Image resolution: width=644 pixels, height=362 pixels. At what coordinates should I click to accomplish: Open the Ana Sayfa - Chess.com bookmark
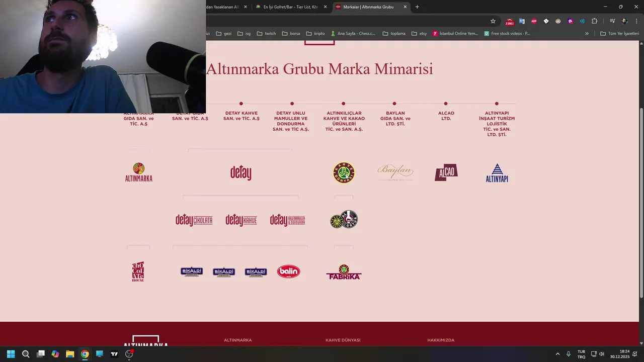click(x=353, y=34)
